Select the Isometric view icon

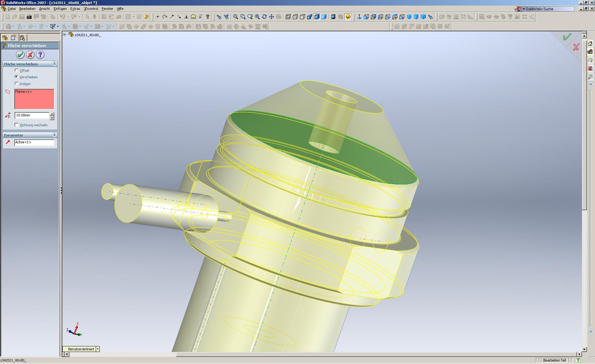click(x=409, y=17)
